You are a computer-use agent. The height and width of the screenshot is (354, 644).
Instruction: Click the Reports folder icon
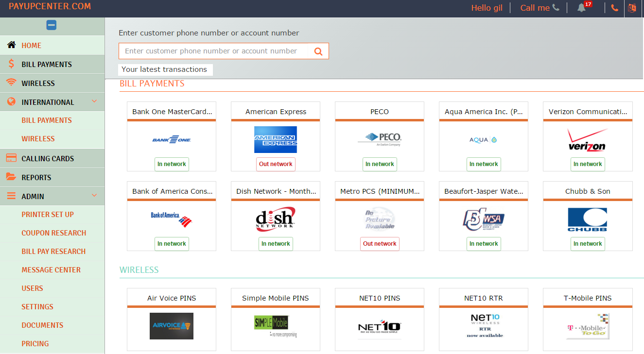12,177
